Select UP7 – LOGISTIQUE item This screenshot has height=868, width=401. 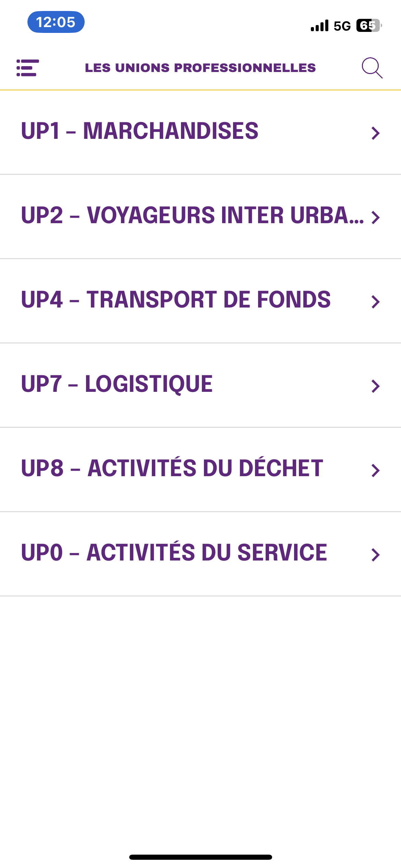tap(200, 385)
